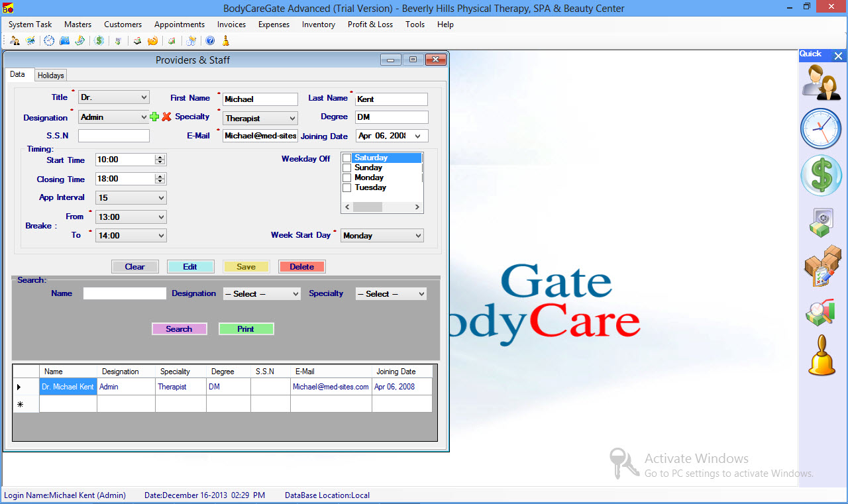Click the boxes inventory icon in Quick panel
The image size is (848, 504).
[x=821, y=266]
